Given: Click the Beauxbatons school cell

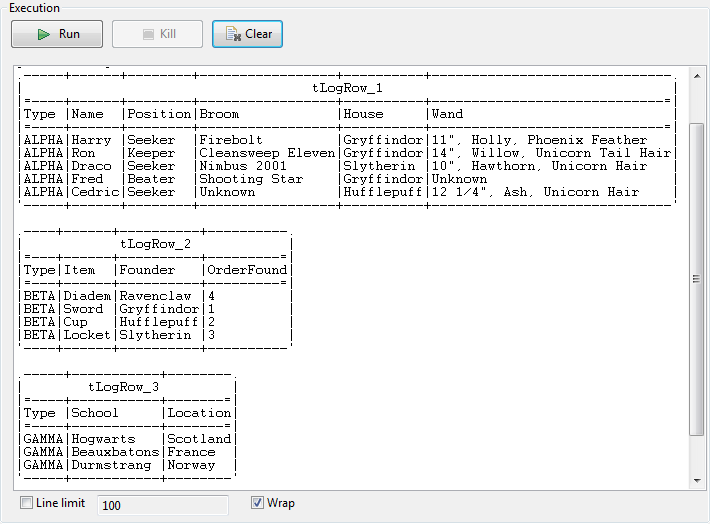Looking at the screenshot, I should coord(115,452).
